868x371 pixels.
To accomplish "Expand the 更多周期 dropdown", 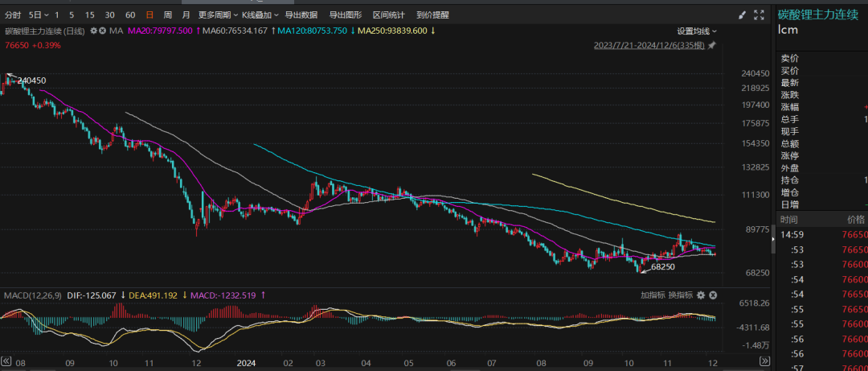I will coord(215,14).
